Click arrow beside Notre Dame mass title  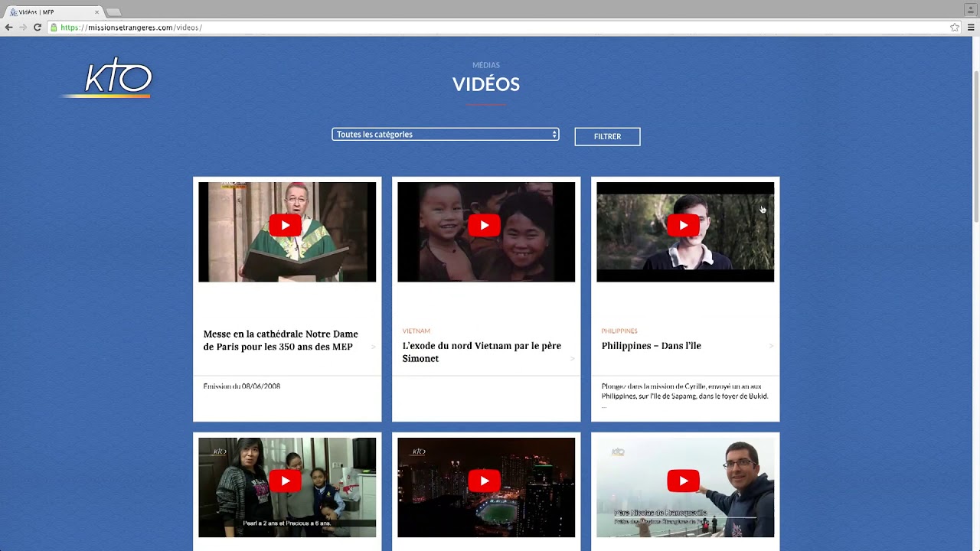pyautogui.click(x=373, y=347)
